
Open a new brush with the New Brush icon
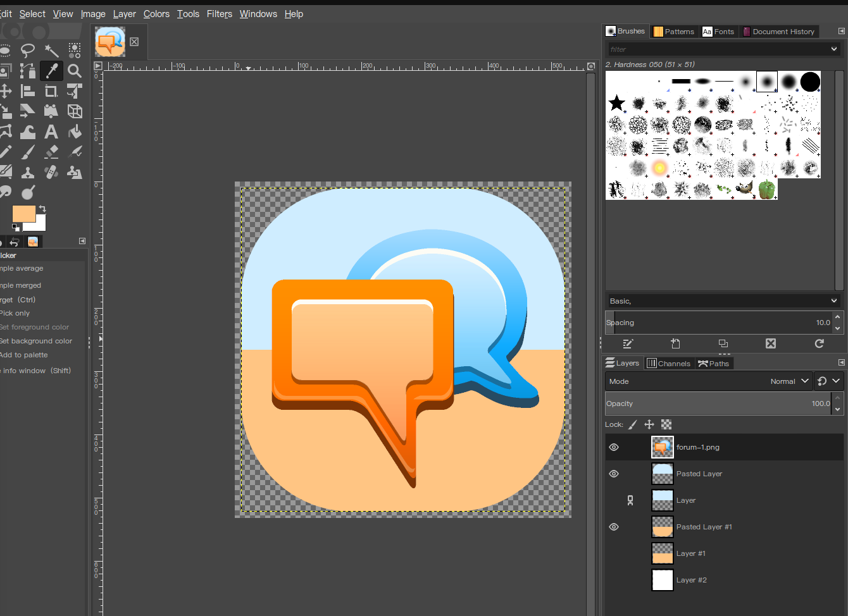[675, 343]
